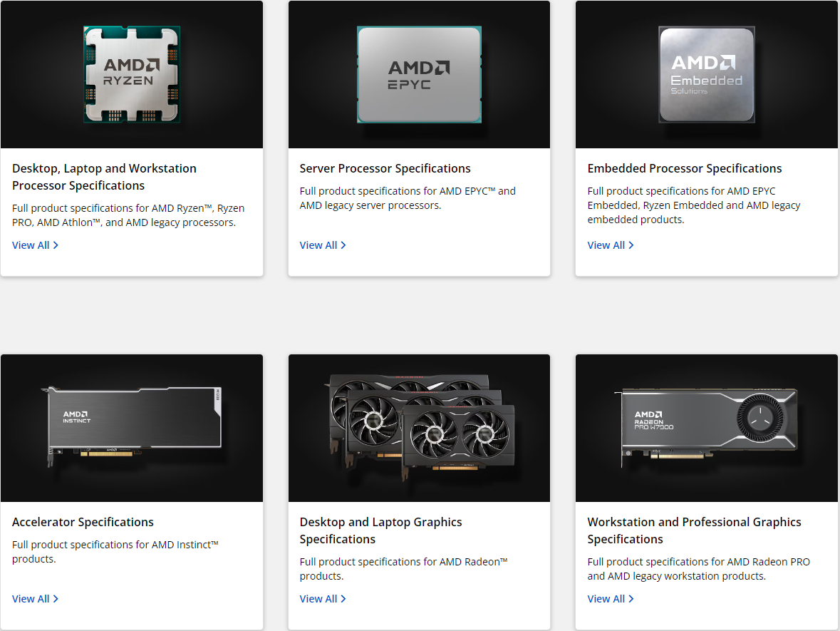Click the AMD Embedded Solutions chip image
Screen dimensions: 840x631
[707, 75]
